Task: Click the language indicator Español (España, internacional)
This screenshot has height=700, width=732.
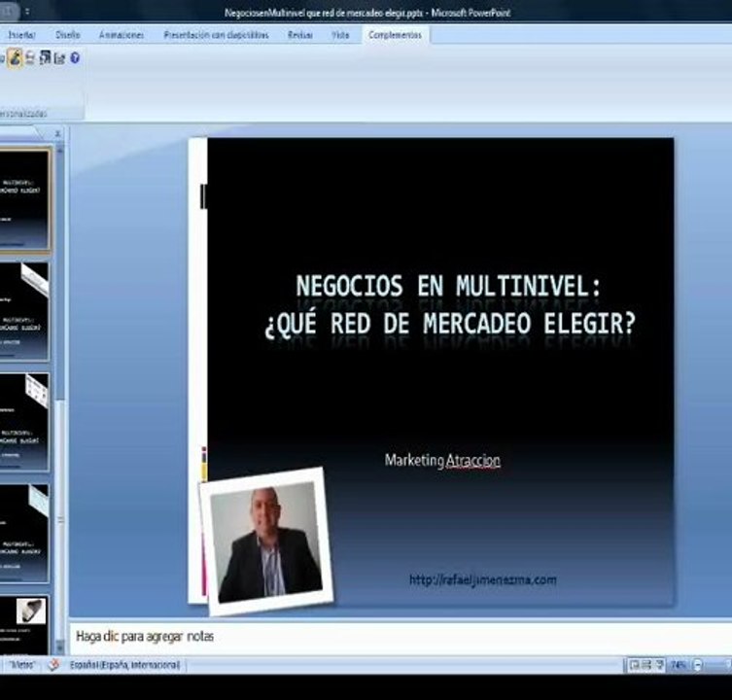Action: [124, 665]
